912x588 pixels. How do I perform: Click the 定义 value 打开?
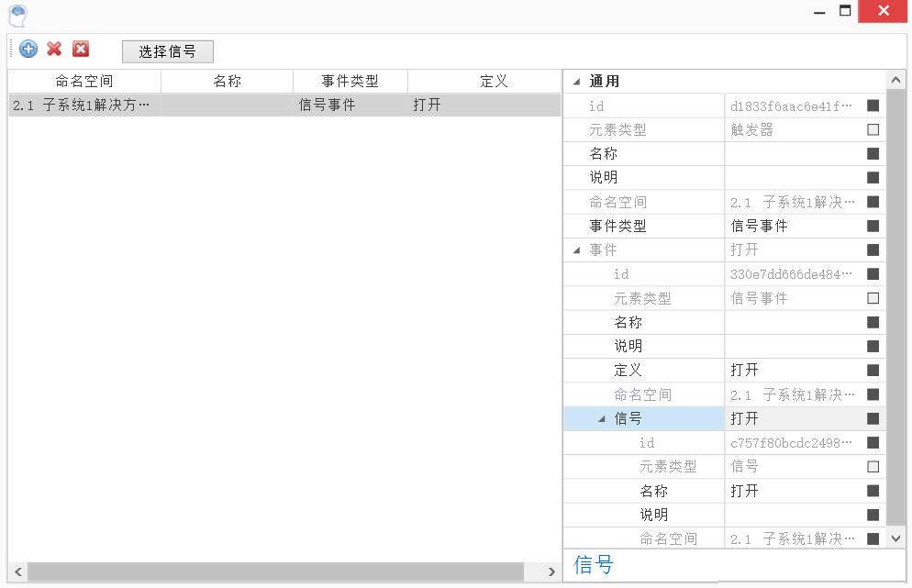[744, 370]
